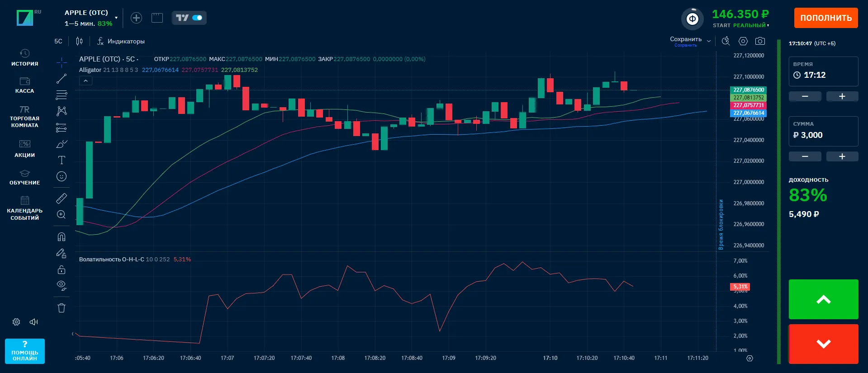868x373 pixels.
Task: Activate the magnet snapping mode
Action: click(62, 236)
